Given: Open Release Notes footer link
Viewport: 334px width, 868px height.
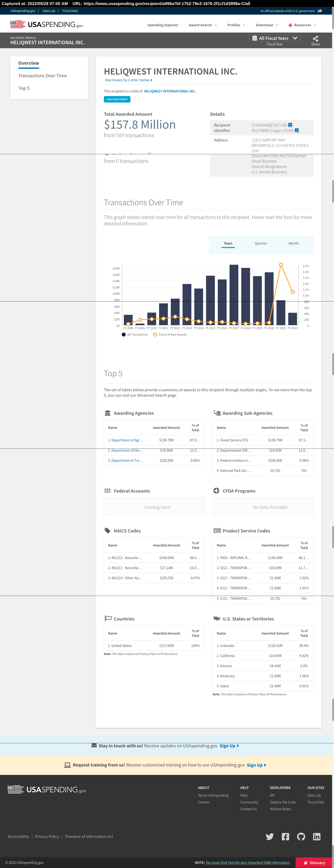Looking at the screenshot, I should [x=280, y=809].
